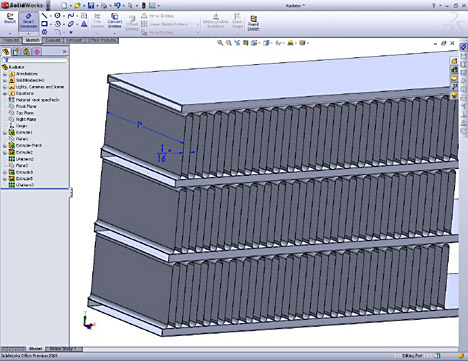Image resolution: width=468 pixels, height=361 pixels.
Task: Click the New document icon
Action: (64, 5)
